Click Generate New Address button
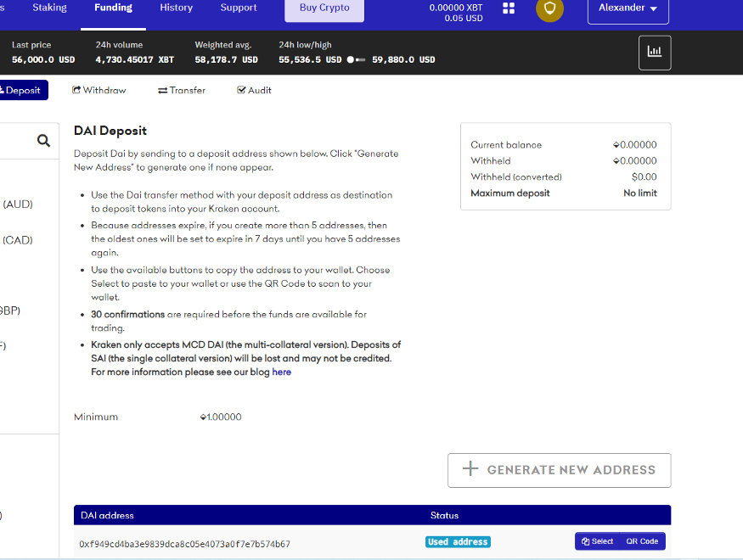Image resolution: width=743 pixels, height=560 pixels. [559, 470]
